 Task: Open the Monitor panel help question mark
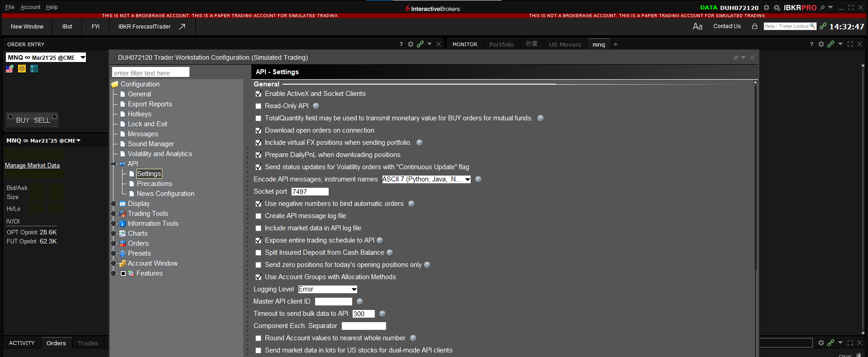tap(811, 44)
